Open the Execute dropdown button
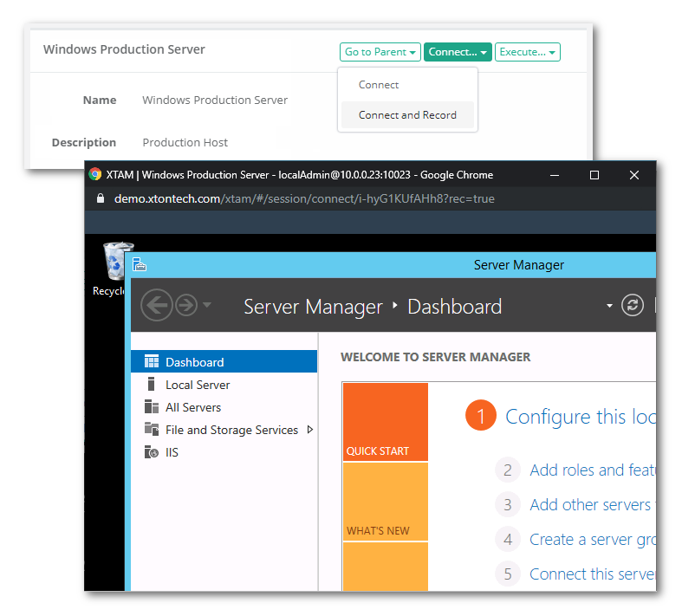This screenshot has width=682, height=616. click(x=527, y=52)
